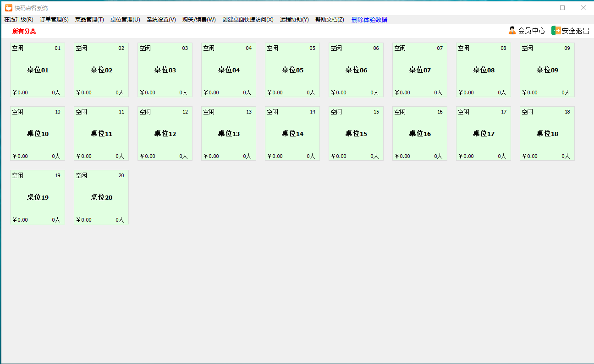The height and width of the screenshot is (364, 594).
Task: Choose table tile 桌位09
Action: coord(547,70)
